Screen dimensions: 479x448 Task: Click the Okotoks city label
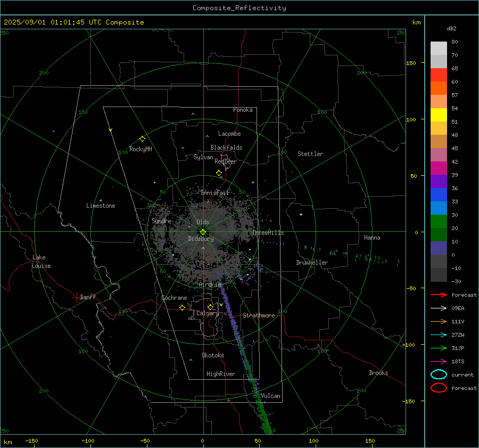[213, 355]
